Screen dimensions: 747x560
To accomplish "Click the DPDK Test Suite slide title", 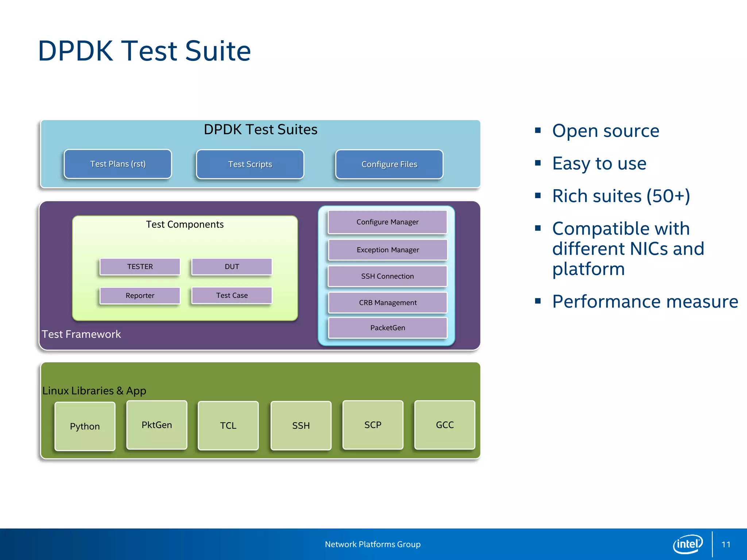I will pos(144,51).
